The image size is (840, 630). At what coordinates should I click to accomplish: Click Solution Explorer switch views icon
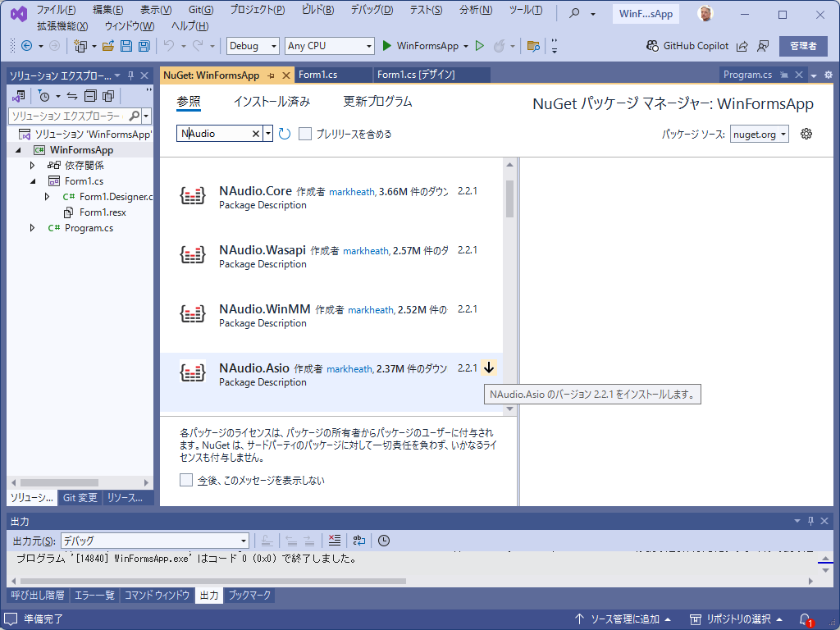19,96
